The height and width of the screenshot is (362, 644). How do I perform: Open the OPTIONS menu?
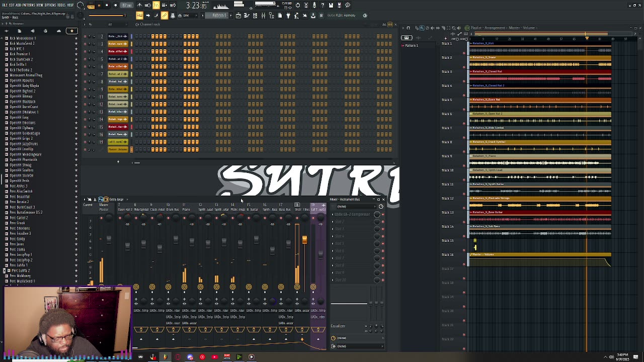(50, 5)
